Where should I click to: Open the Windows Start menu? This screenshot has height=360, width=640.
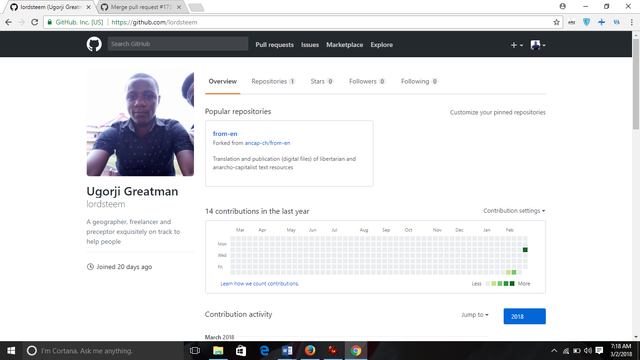tap(11, 351)
